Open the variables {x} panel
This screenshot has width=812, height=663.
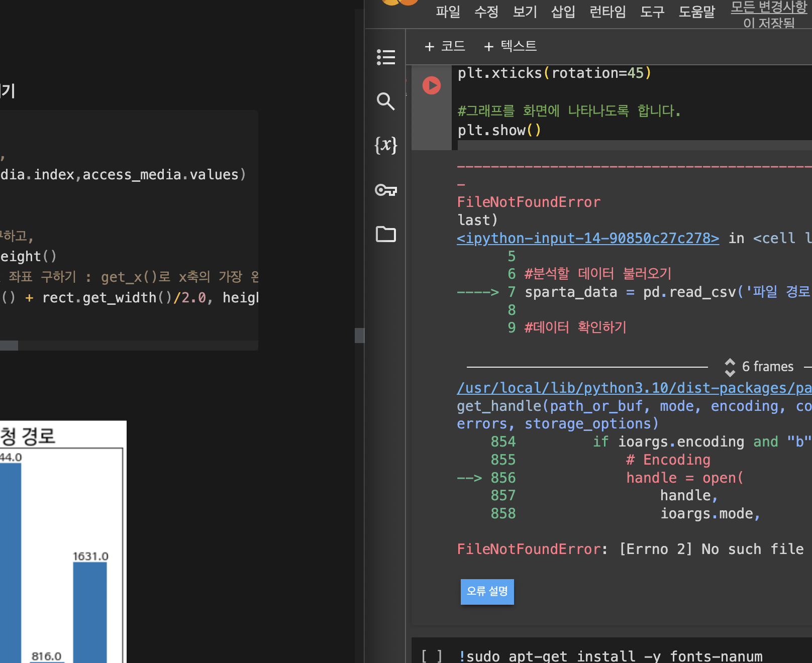[x=386, y=145]
